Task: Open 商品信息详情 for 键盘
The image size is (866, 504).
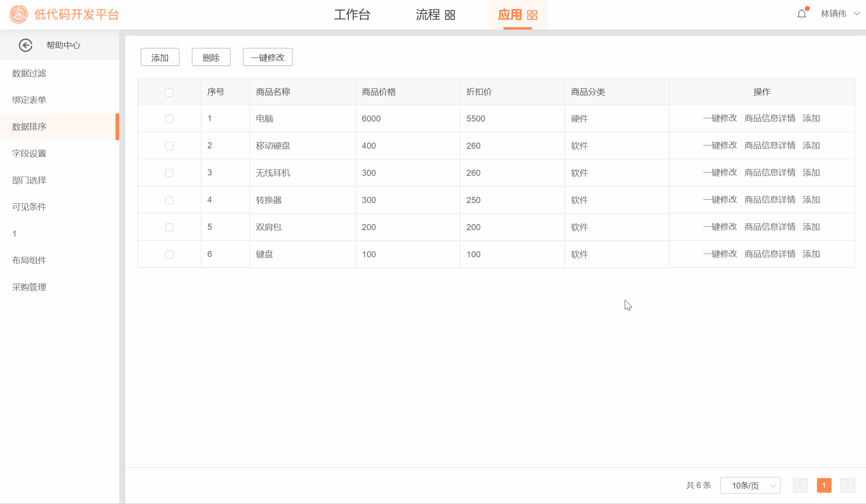Action: pyautogui.click(x=770, y=254)
